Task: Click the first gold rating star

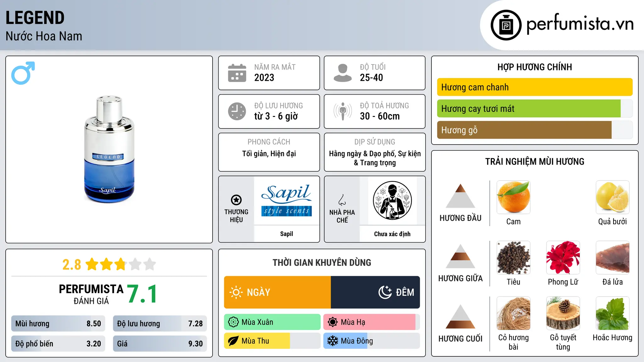Action: coord(92,264)
